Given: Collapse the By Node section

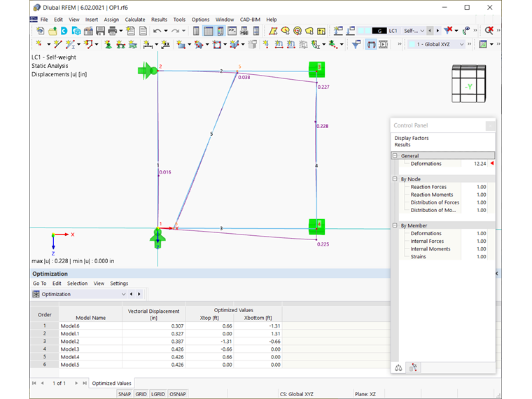Looking at the screenshot, I should point(395,178).
